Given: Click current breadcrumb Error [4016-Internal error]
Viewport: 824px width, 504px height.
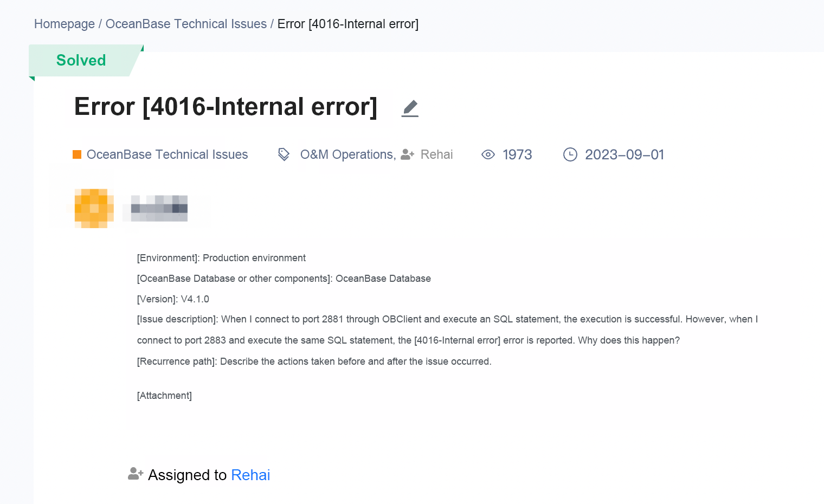Looking at the screenshot, I should (348, 24).
